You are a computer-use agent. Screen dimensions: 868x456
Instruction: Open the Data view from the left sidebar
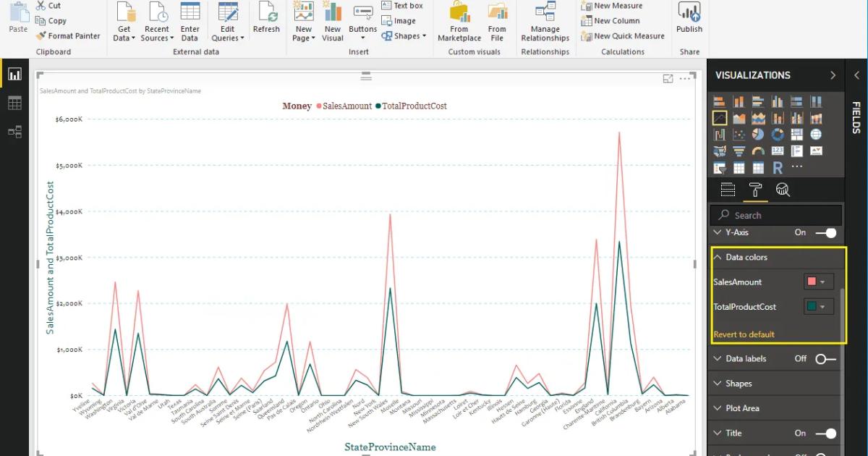point(15,104)
